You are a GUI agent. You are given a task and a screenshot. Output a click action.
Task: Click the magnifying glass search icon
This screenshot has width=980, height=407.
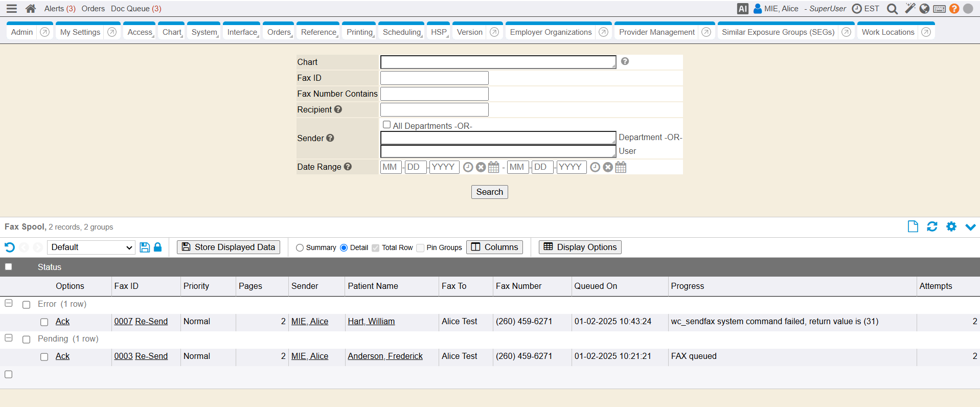pyautogui.click(x=892, y=9)
